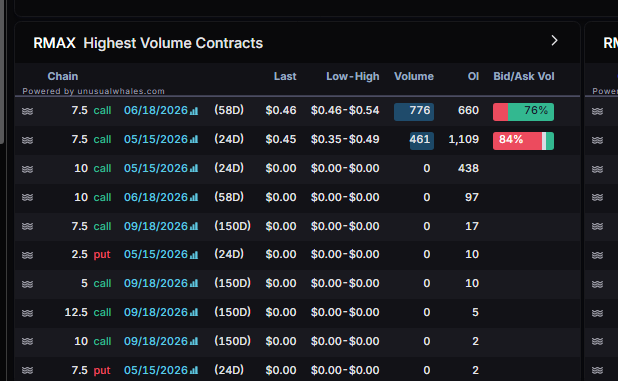The width and height of the screenshot is (618, 381).
Task: Open wave icon for 10 call 06/18/2026
Action: click(27, 197)
